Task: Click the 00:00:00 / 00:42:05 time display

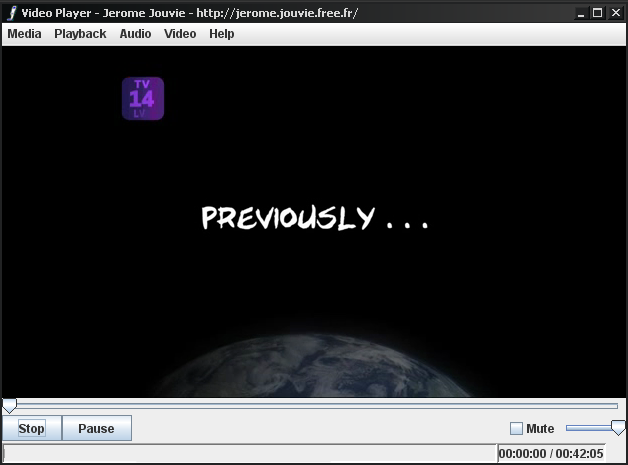Action: point(551,454)
